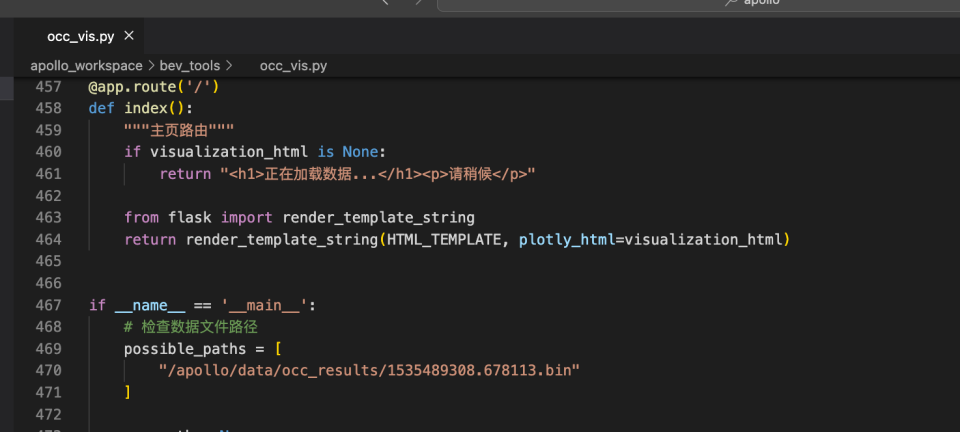
Task: Click line number 467 in gutter
Action: pos(47,305)
